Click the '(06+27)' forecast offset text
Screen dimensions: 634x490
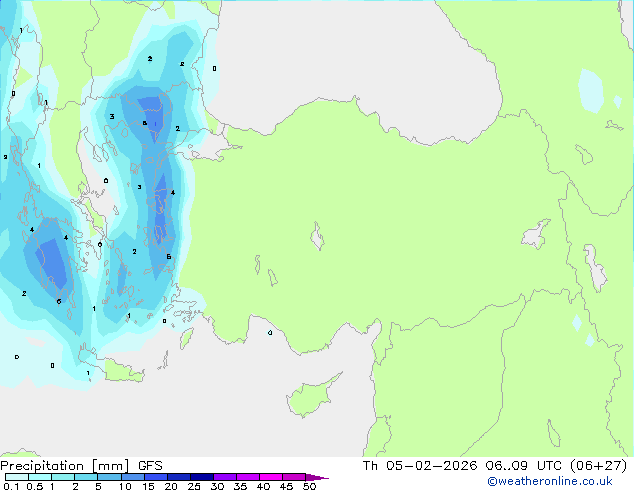pyautogui.click(x=598, y=466)
